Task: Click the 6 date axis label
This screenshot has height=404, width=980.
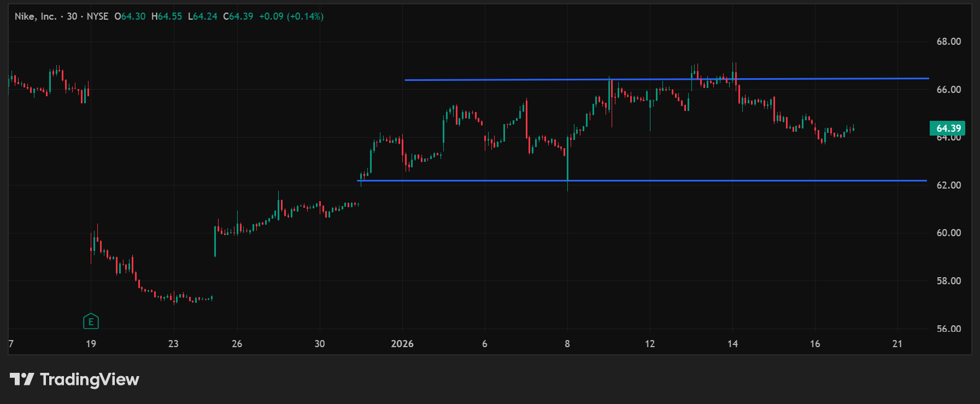Action: click(x=485, y=344)
